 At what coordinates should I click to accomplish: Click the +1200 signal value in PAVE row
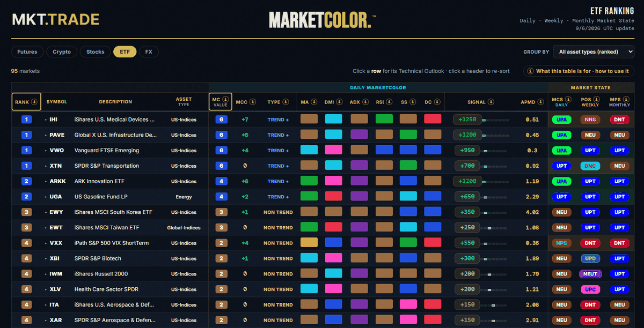coord(467,135)
